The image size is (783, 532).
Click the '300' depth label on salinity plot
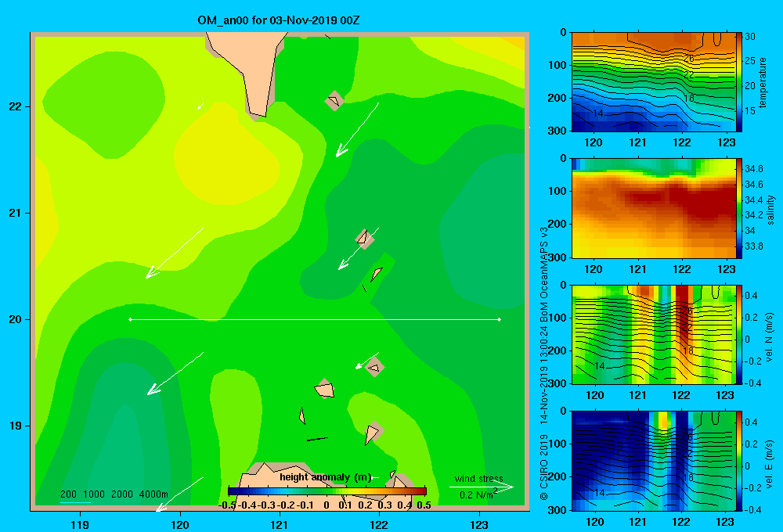tap(557, 257)
